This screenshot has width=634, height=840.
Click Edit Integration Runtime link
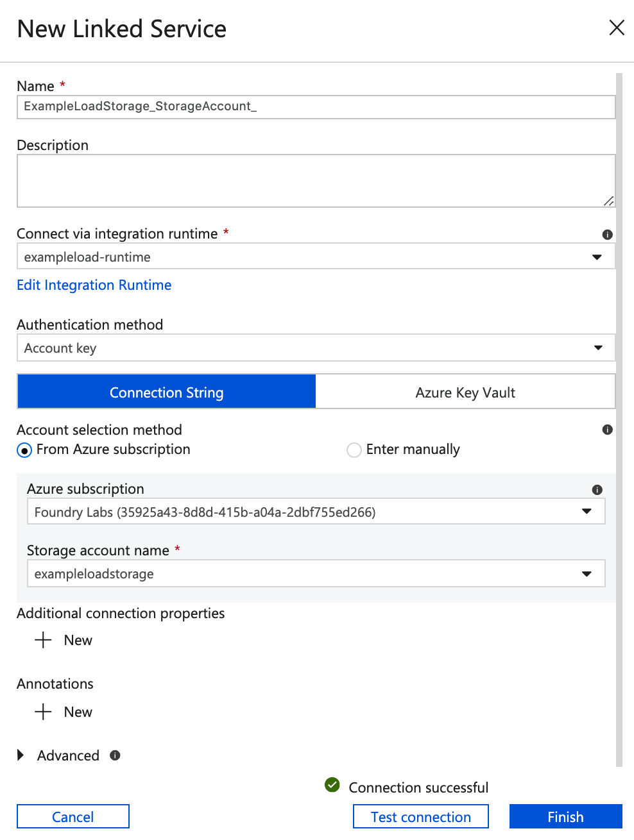point(94,285)
